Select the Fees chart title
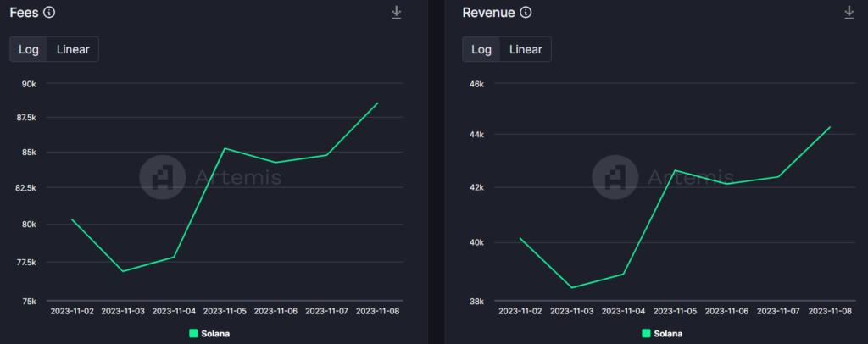This screenshot has height=344, width=868. [x=24, y=13]
